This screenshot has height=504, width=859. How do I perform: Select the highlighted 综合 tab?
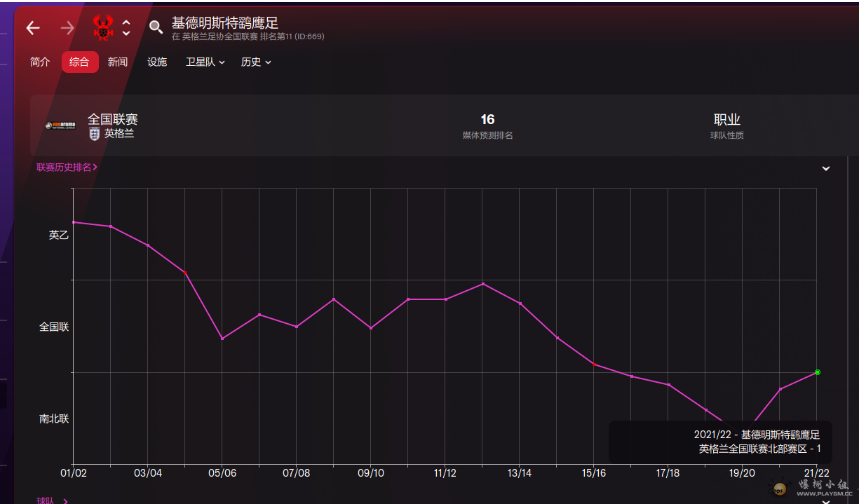(x=79, y=62)
